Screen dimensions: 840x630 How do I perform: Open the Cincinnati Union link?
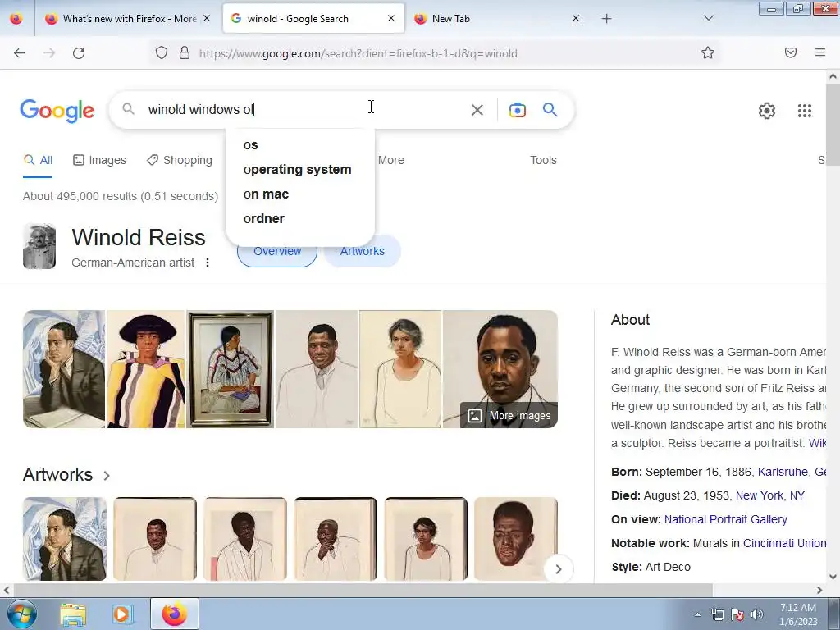pos(784,543)
